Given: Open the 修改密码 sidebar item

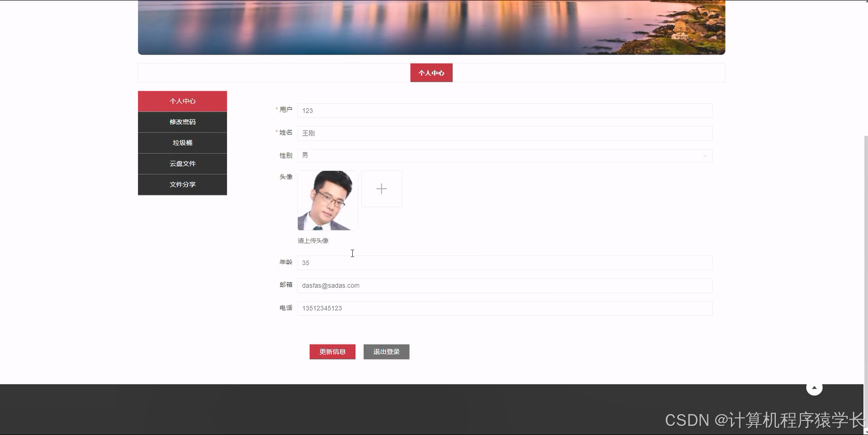Looking at the screenshot, I should click(x=182, y=122).
